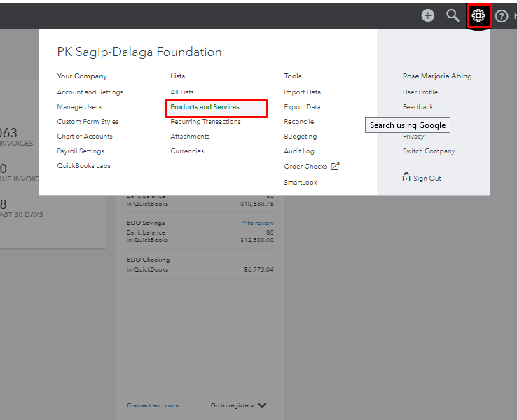Open Recurring Transactions list
The height and width of the screenshot is (420, 517).
pos(205,122)
